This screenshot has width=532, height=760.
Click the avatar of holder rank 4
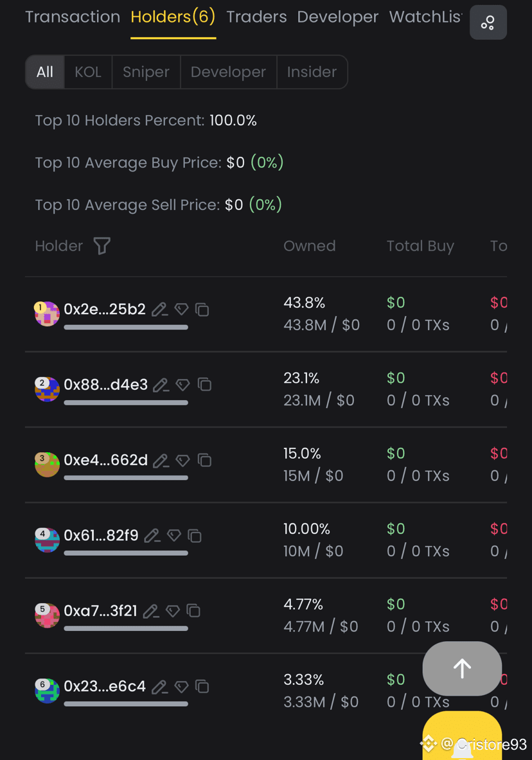[x=47, y=540]
